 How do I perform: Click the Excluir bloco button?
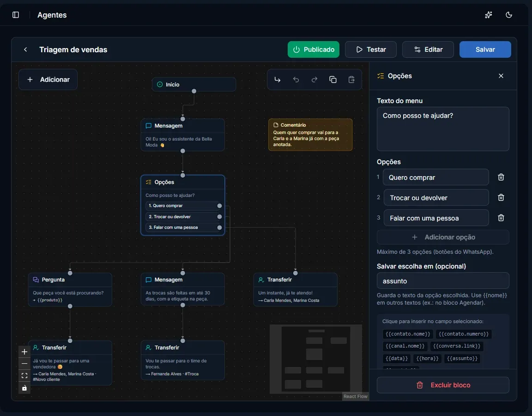pyautogui.click(x=443, y=385)
